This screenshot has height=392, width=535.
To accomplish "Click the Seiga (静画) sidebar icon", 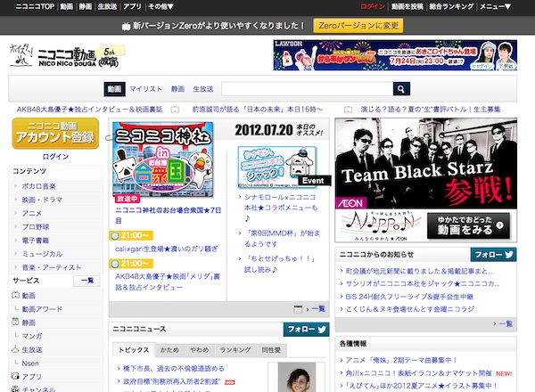I will [x=15, y=323].
